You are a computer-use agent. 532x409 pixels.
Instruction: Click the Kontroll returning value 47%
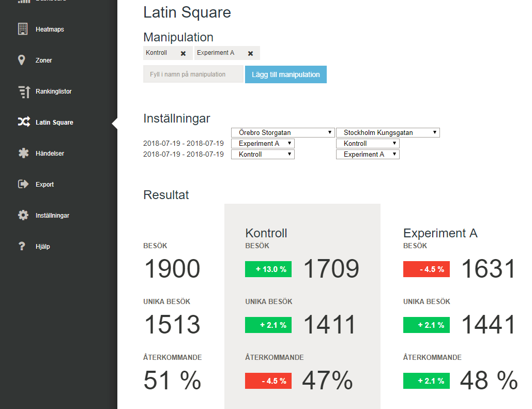[327, 381]
